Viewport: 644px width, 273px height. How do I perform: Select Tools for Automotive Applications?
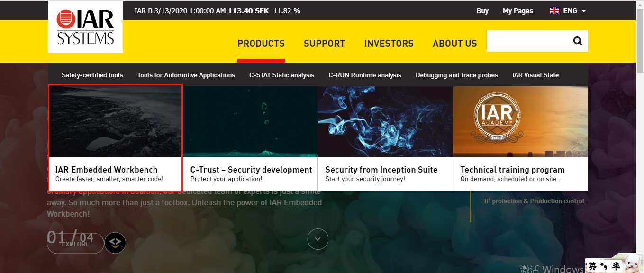(x=186, y=75)
